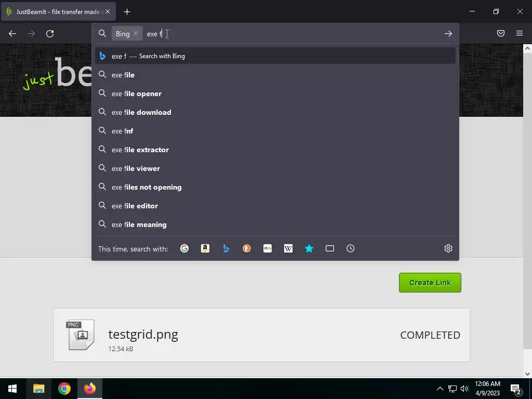Pick the 'exe file meaning' suggestion
This screenshot has width=532, height=399.
pyautogui.click(x=275, y=224)
